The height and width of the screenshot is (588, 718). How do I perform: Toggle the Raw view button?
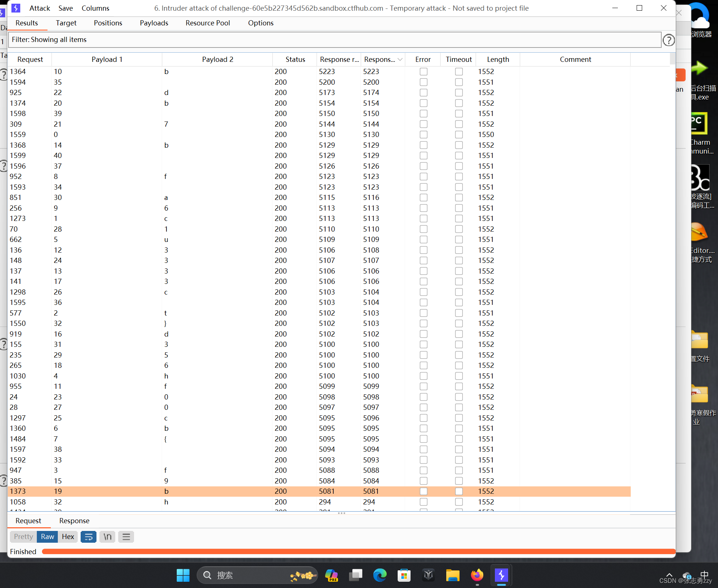coord(47,537)
